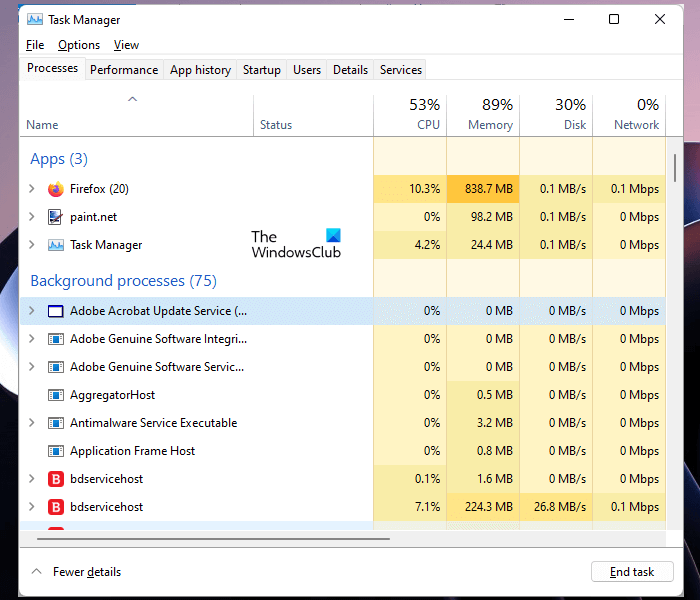The height and width of the screenshot is (600, 700).
Task: Click the Application Frame Host icon
Action: click(56, 451)
